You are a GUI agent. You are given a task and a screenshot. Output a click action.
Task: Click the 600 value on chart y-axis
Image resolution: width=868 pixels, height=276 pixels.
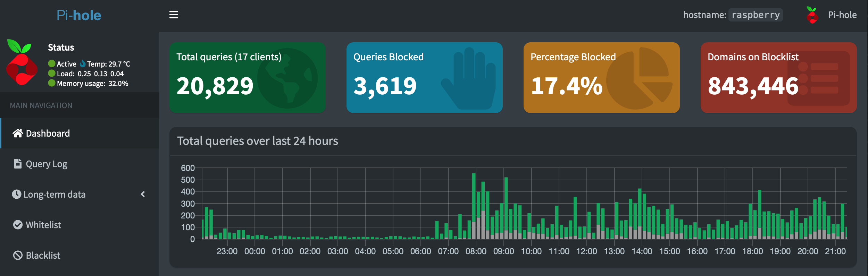point(188,168)
